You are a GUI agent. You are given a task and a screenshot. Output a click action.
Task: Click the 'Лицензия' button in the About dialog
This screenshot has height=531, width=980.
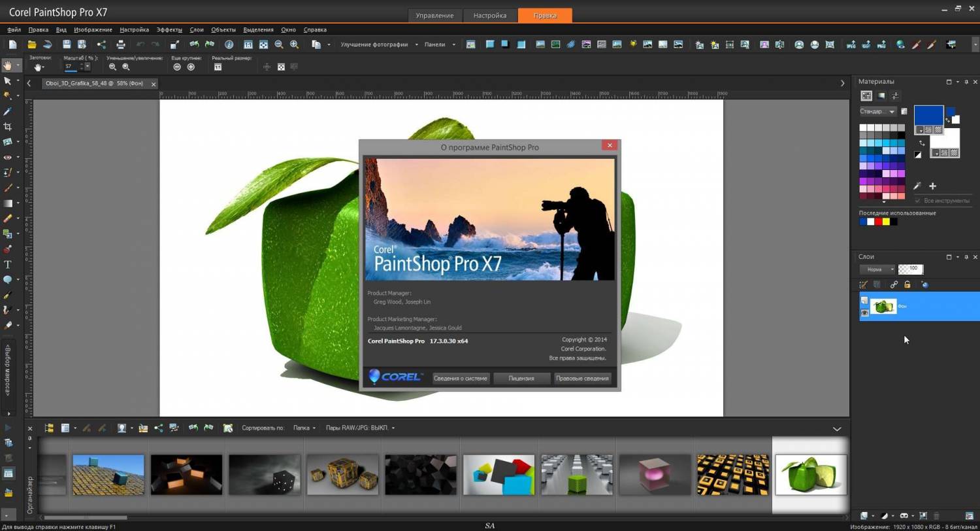click(521, 378)
